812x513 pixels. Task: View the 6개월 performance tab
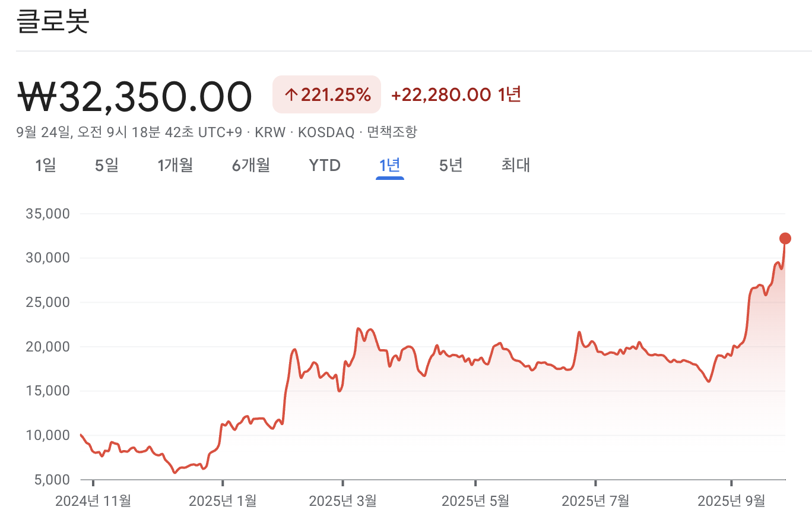tap(250, 165)
